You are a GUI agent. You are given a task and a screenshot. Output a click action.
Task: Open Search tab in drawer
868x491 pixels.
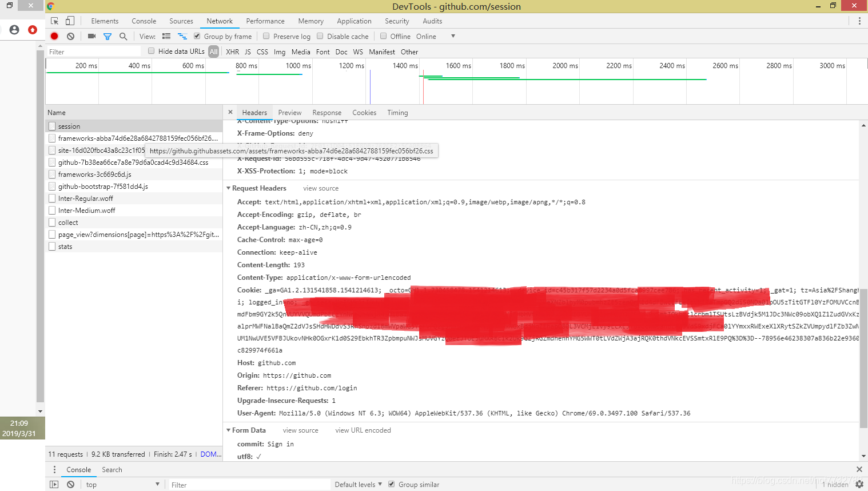coord(112,470)
